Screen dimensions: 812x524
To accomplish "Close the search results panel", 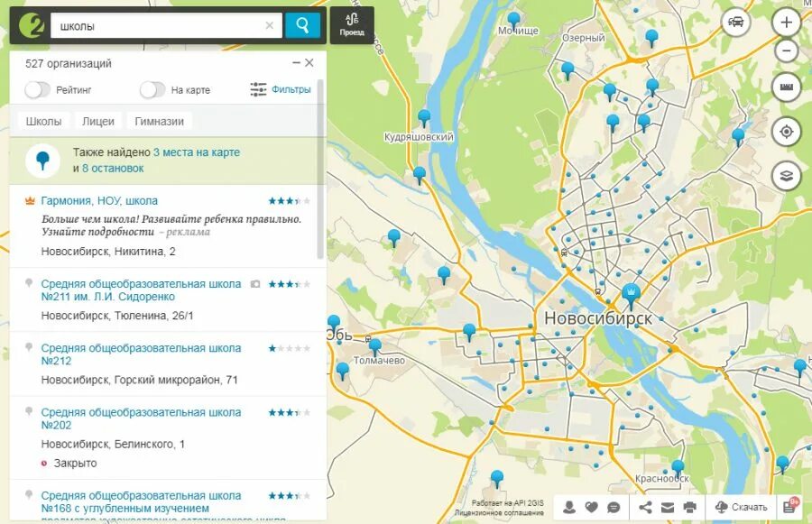I will (309, 62).
